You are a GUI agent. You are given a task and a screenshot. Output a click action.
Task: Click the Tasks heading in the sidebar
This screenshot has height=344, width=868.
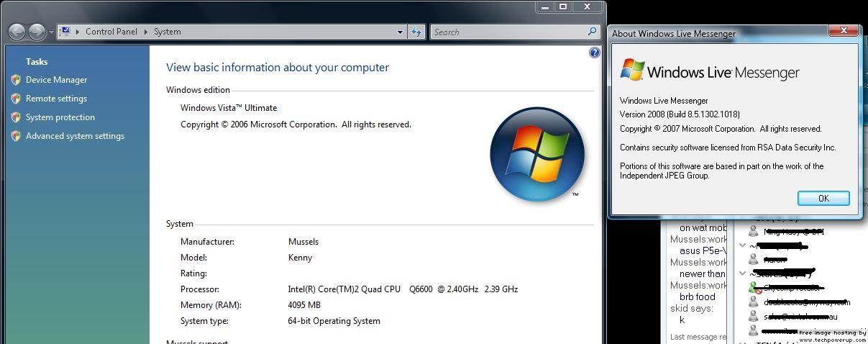(x=37, y=62)
